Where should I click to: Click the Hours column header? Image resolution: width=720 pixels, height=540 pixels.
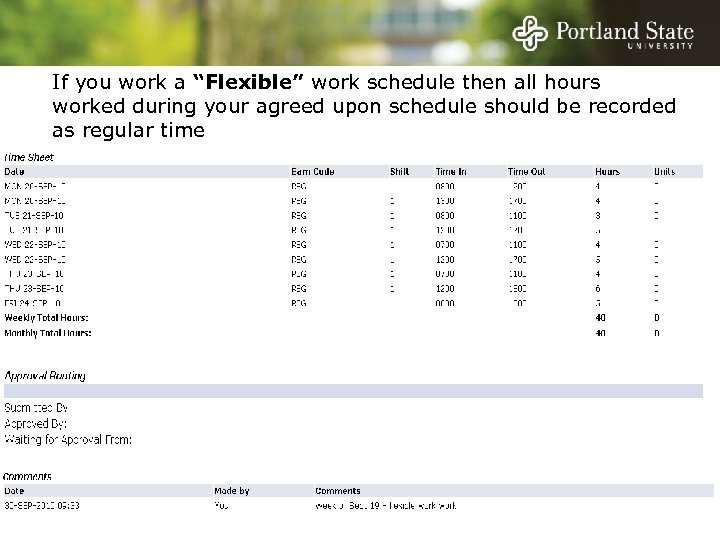(x=607, y=171)
